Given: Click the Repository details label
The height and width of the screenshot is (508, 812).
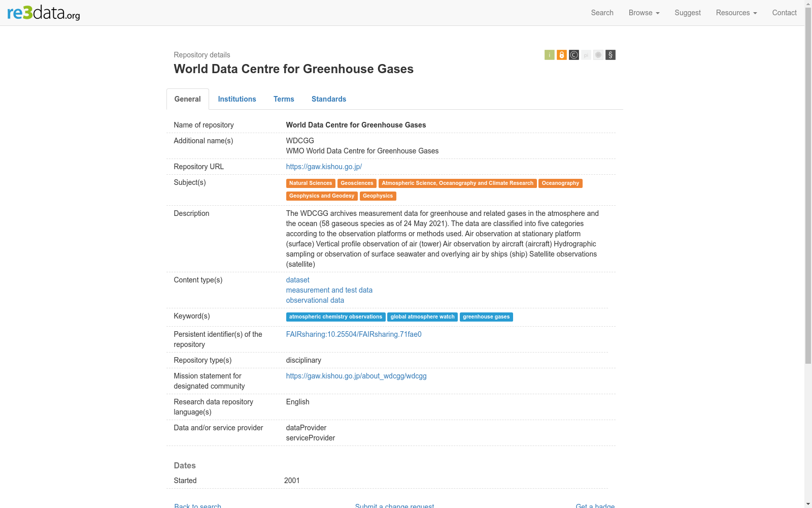Looking at the screenshot, I should (202, 55).
